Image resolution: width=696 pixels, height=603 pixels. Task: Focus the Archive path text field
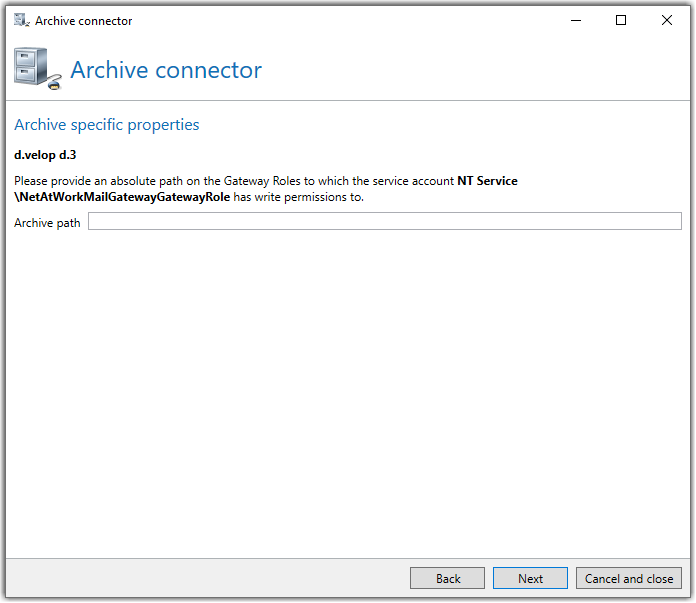384,221
